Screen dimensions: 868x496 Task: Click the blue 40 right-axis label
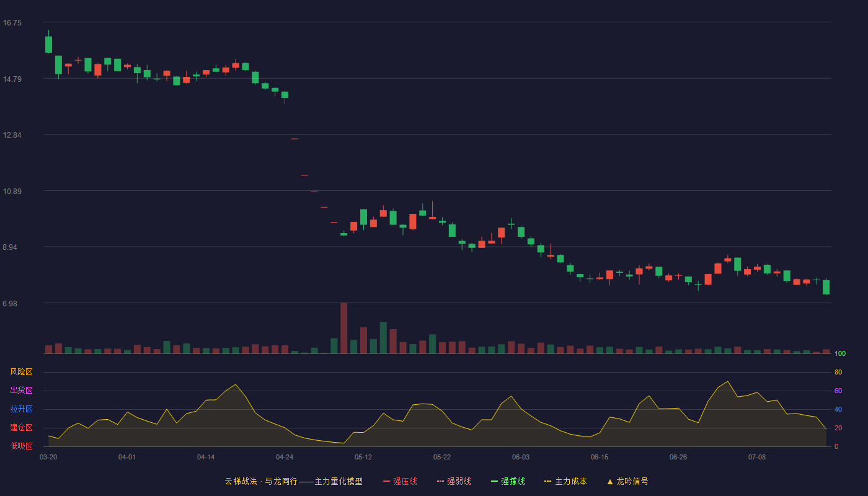click(x=838, y=409)
